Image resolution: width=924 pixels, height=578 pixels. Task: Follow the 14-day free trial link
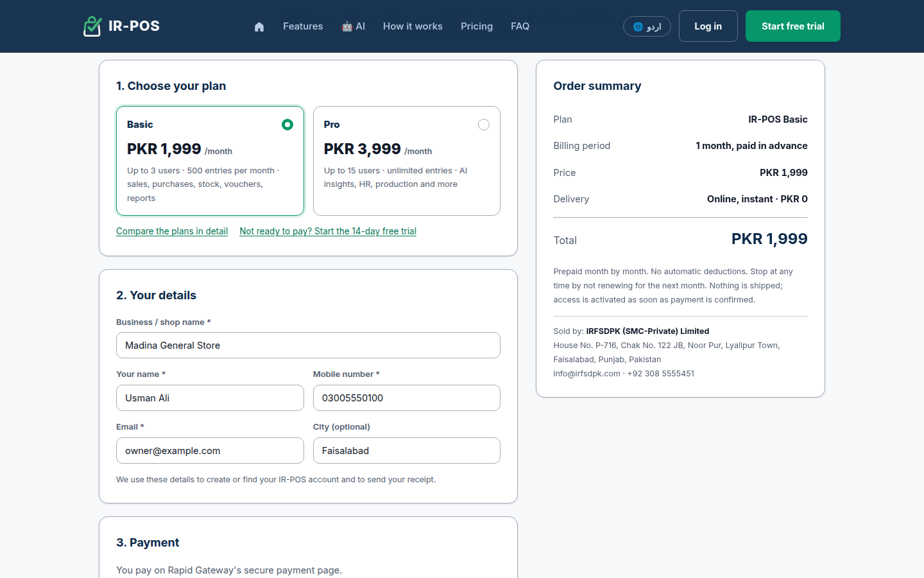[328, 231]
